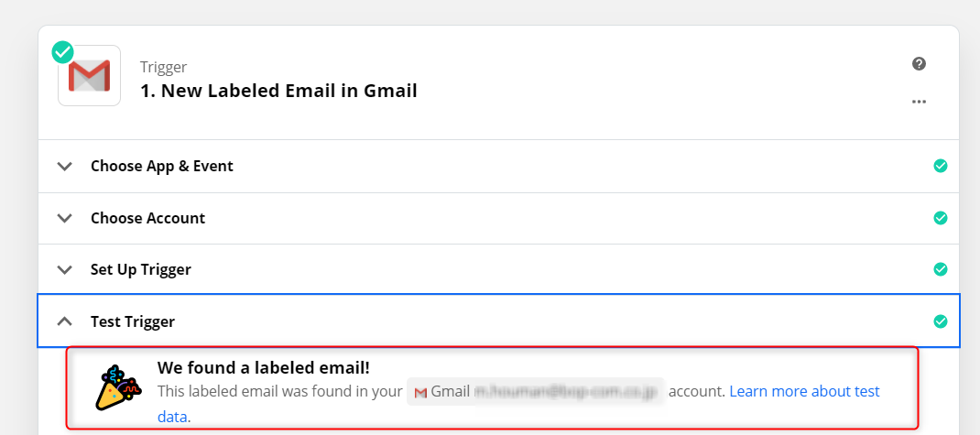This screenshot has height=435, width=980.
Task: Click the Gmail app logo icon
Action: coord(90,76)
